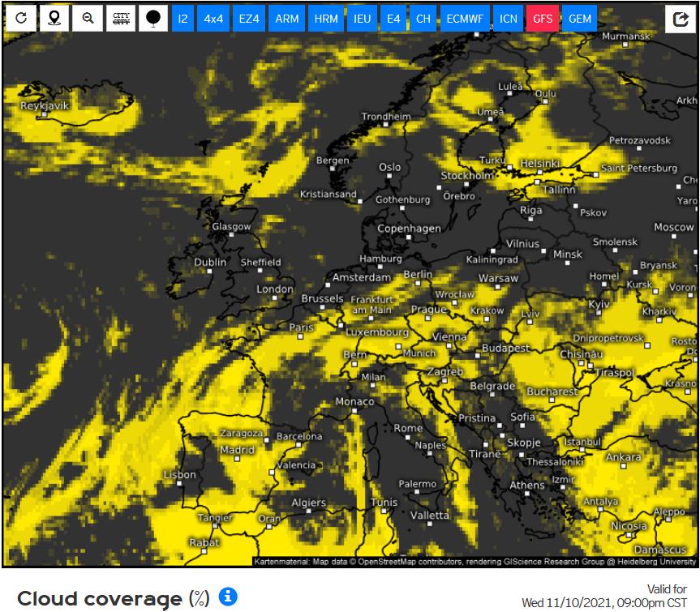Switch to the ECMWF model
Image resolution: width=700 pixels, height=612 pixels.
coord(465,19)
